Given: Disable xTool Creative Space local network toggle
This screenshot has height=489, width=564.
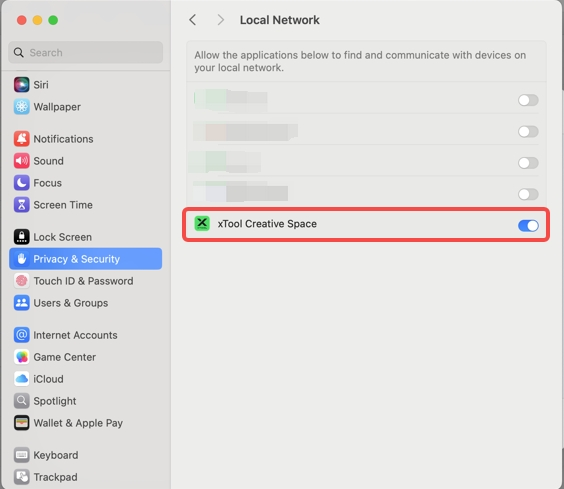Looking at the screenshot, I should click(528, 226).
